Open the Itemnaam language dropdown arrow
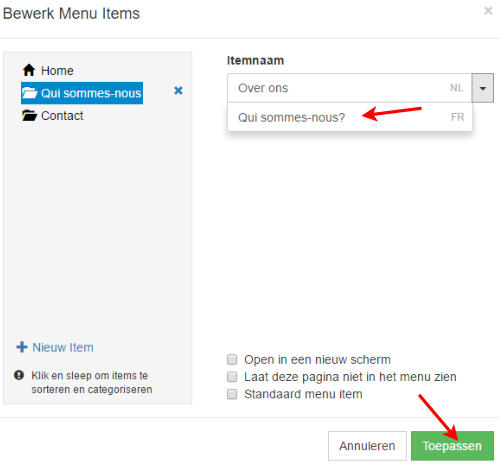 pos(483,88)
